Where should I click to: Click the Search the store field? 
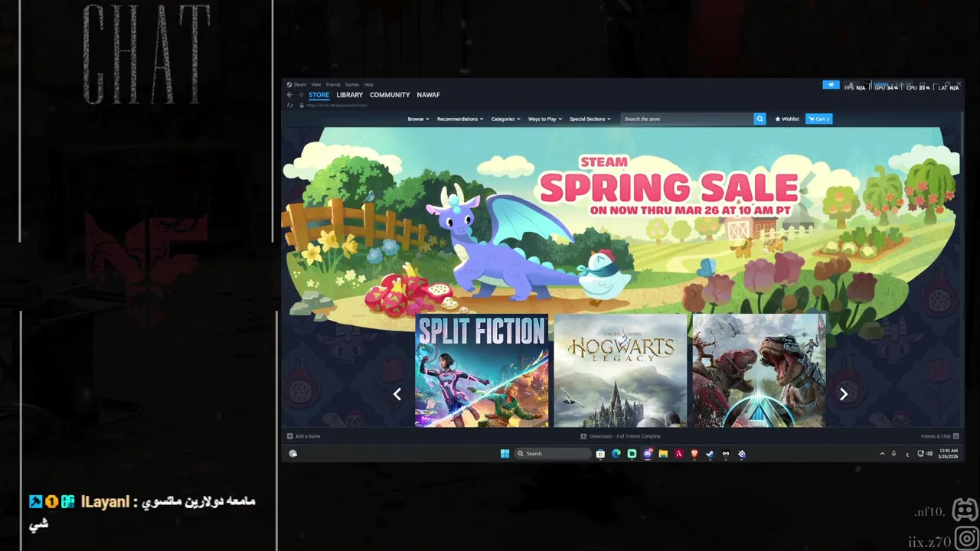(x=687, y=119)
